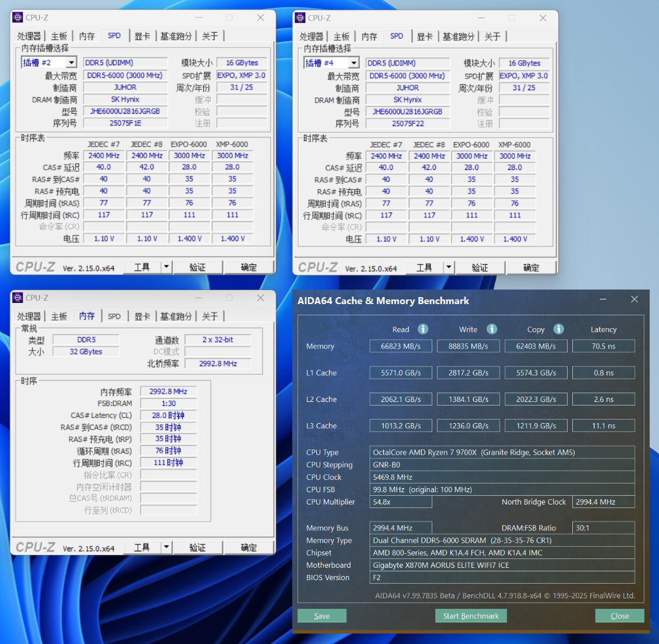Click Memory Write value 88835 MB/s
The width and height of the screenshot is (659, 644).
pyautogui.click(x=468, y=346)
